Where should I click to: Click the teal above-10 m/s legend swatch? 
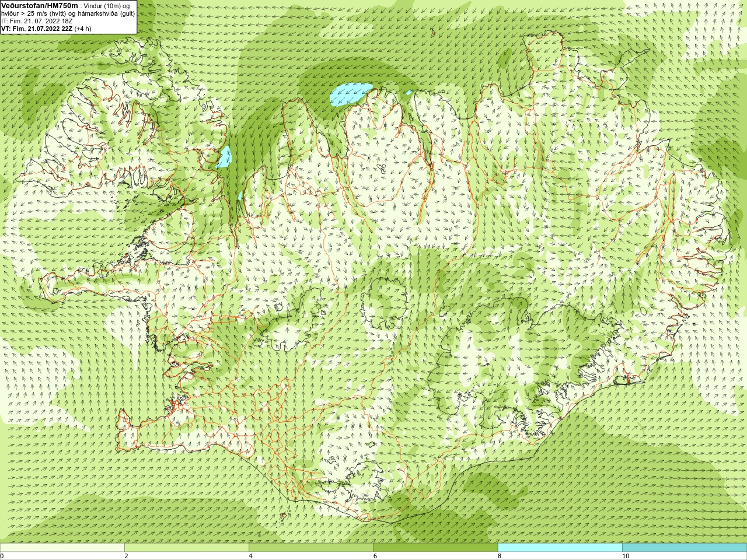point(685,548)
